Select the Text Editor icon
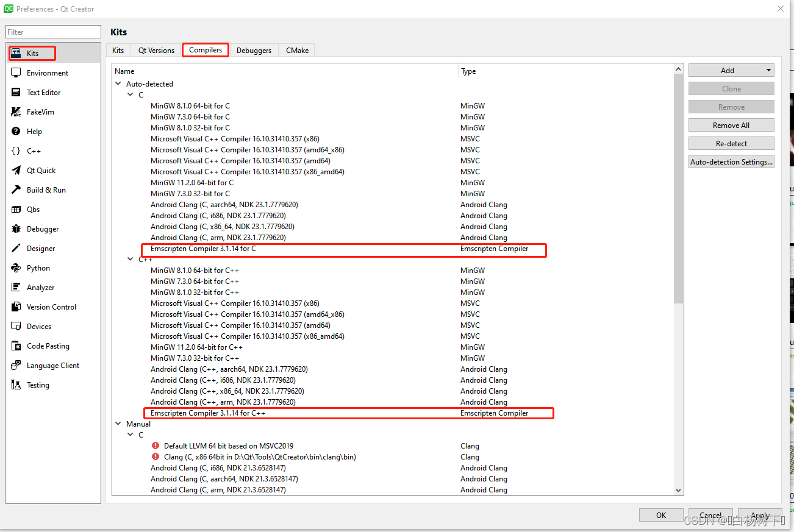 point(16,92)
